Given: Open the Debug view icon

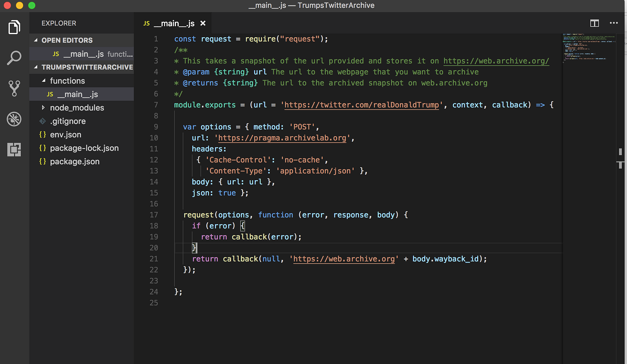Looking at the screenshot, I should (x=14, y=119).
